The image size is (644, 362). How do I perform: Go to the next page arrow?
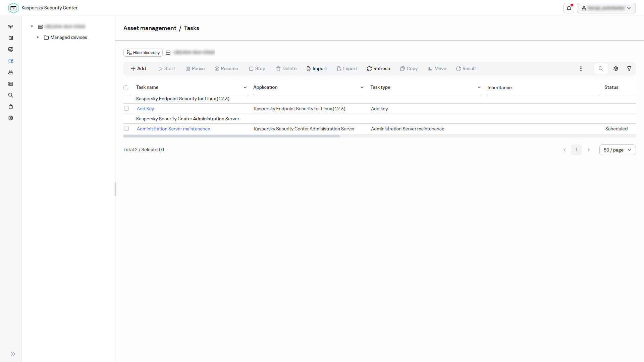(x=589, y=150)
